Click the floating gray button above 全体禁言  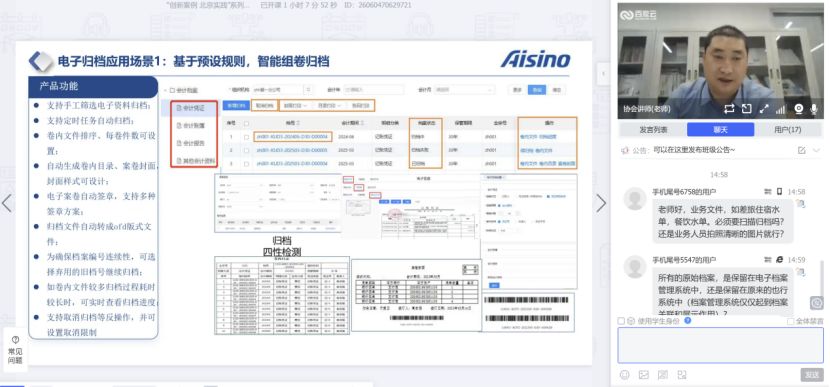[x=817, y=303]
